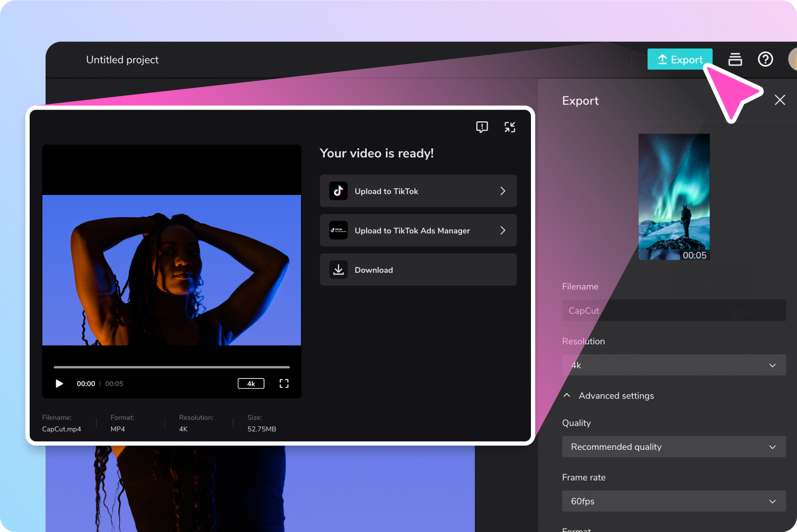Click the Quality label in Export panel
The height and width of the screenshot is (532, 797).
click(577, 423)
